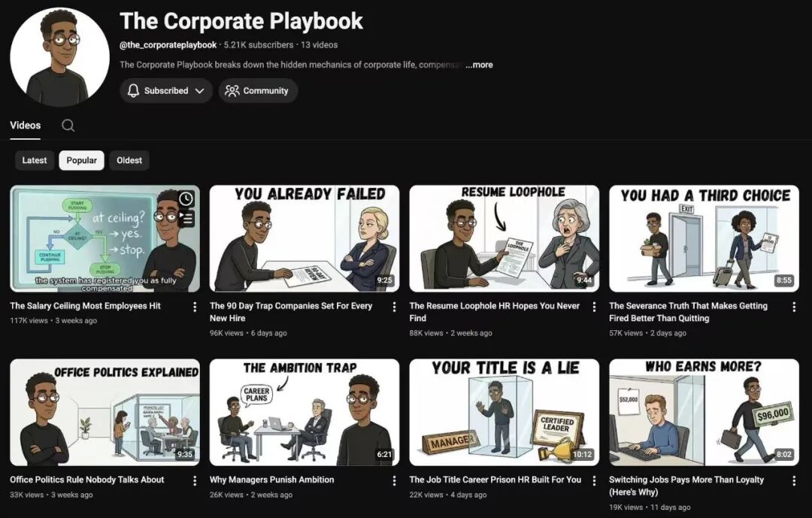This screenshot has height=518, width=812.
Task: Open options menu for Office Politics Rule video
Action: point(194,480)
